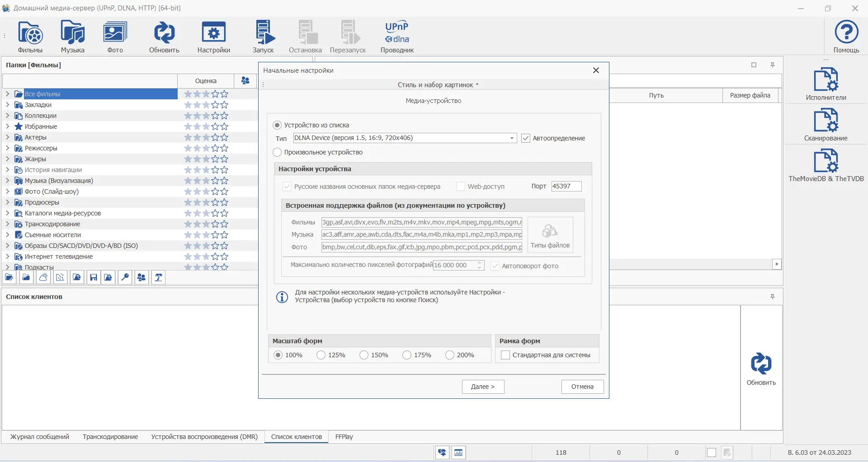Select the Устройство из списка radio button
The image size is (868, 462).
[x=277, y=125]
